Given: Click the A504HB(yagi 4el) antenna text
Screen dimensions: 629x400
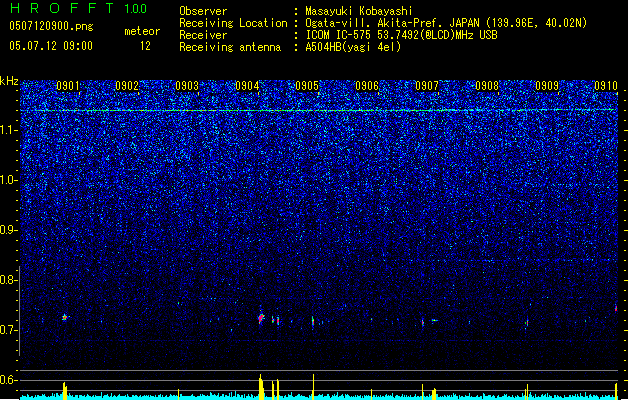Looking at the screenshot, I should 353,47.
